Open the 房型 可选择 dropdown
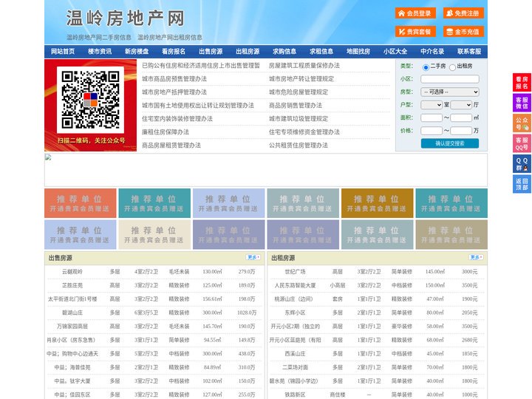 click(x=450, y=92)
